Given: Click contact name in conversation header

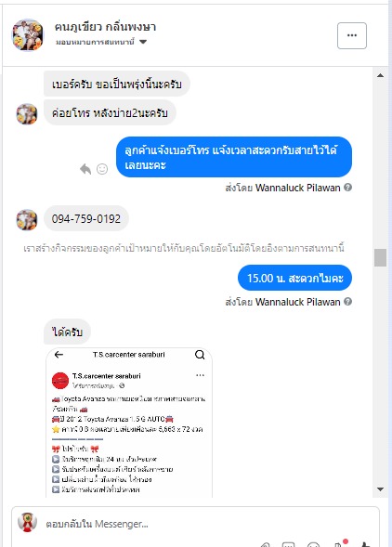Looking at the screenshot, I should click(x=105, y=27).
